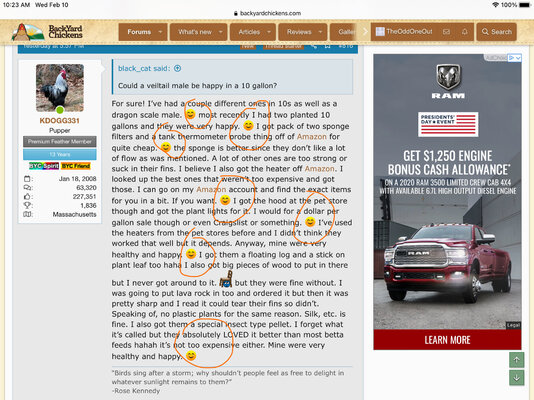Jump to quoted post via up-arrow icon
534x400 pixels.
click(x=177, y=68)
